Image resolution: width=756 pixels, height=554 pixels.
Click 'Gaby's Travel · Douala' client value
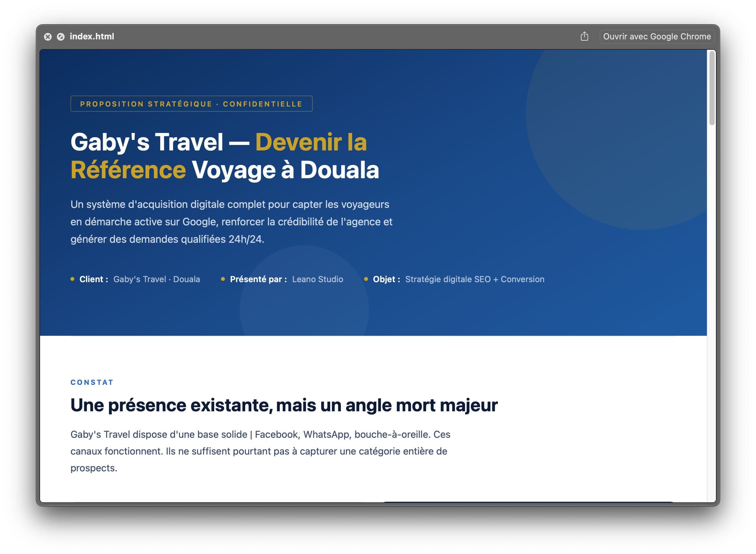click(x=157, y=279)
